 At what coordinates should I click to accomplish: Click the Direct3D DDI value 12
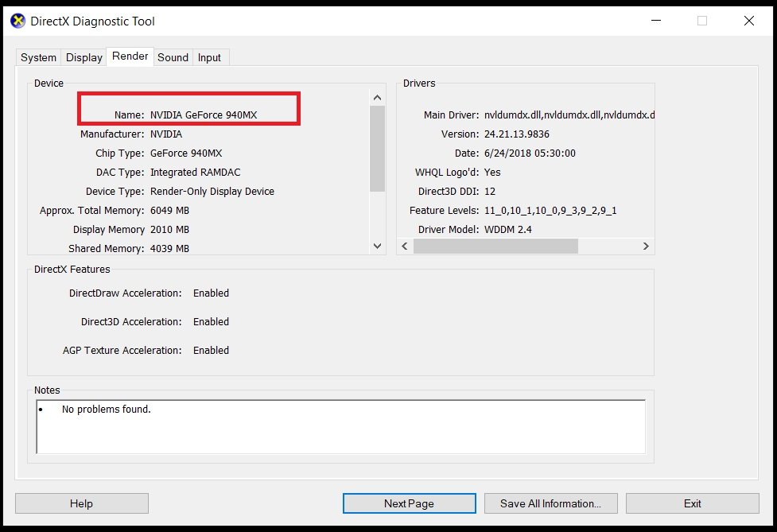(x=490, y=192)
